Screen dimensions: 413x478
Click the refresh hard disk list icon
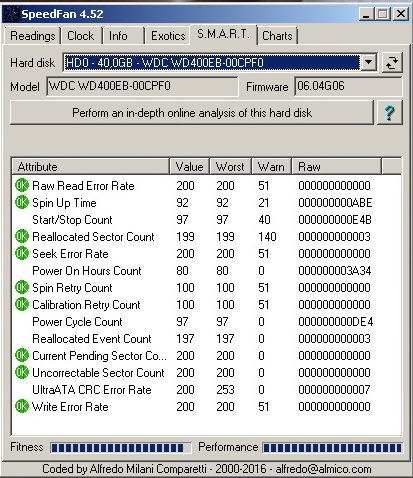(x=392, y=63)
